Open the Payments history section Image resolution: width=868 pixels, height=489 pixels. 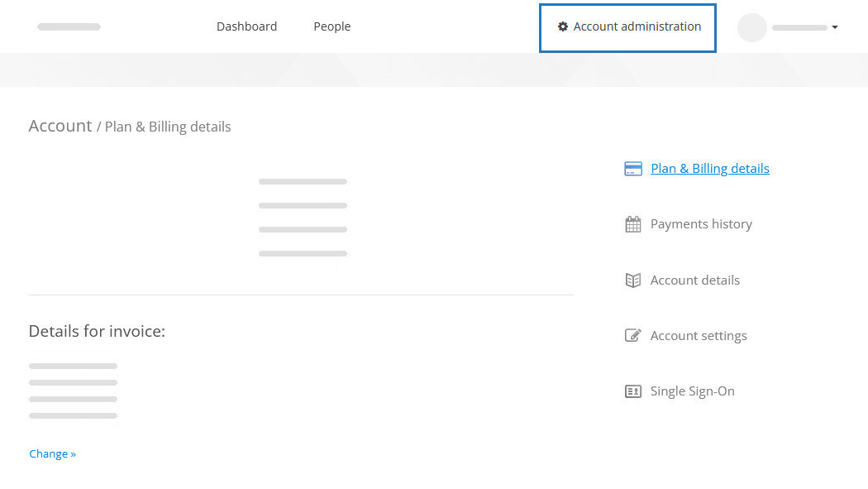pos(701,223)
